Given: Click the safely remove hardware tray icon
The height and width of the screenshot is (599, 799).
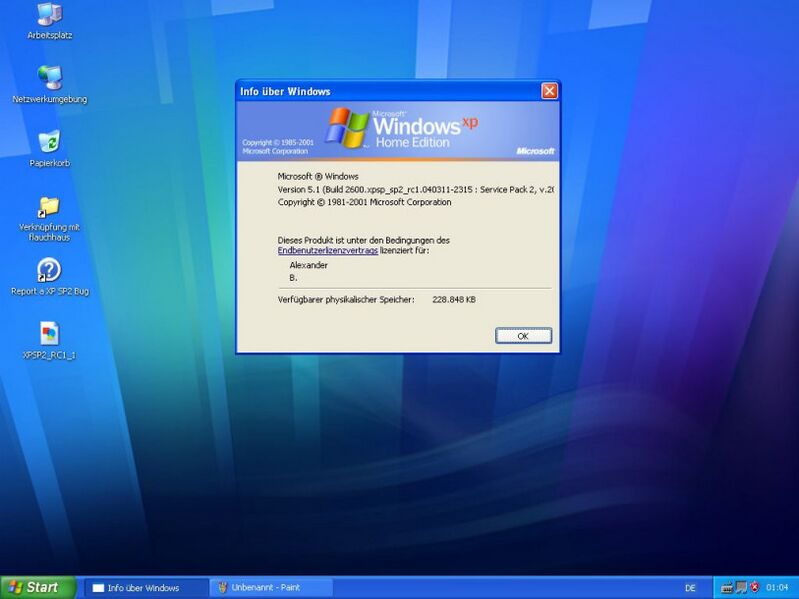Looking at the screenshot, I should 727,588.
